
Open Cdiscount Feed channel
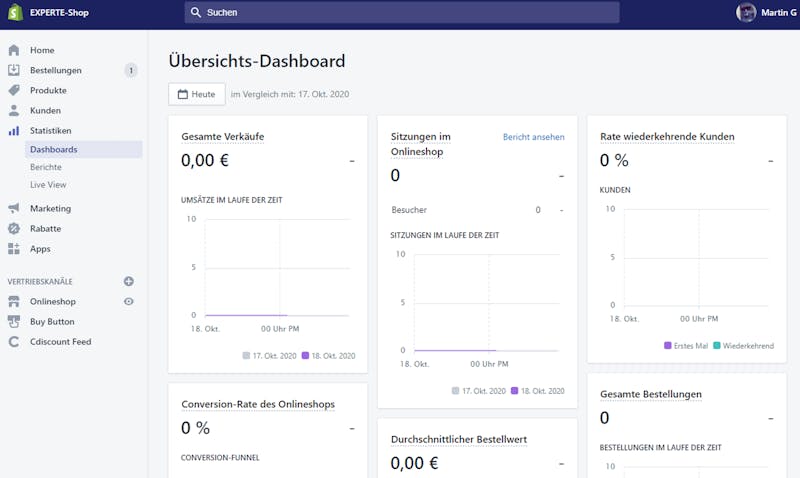60,342
